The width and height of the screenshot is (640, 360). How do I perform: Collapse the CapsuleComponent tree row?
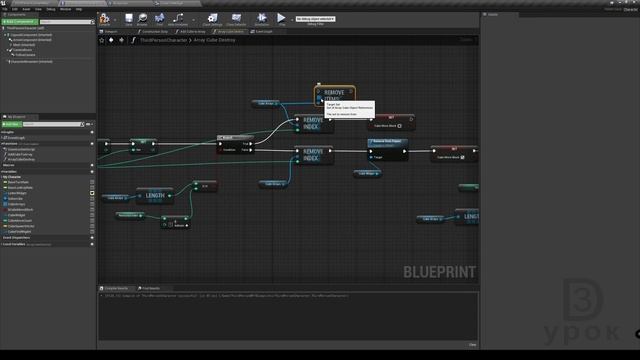point(5,35)
